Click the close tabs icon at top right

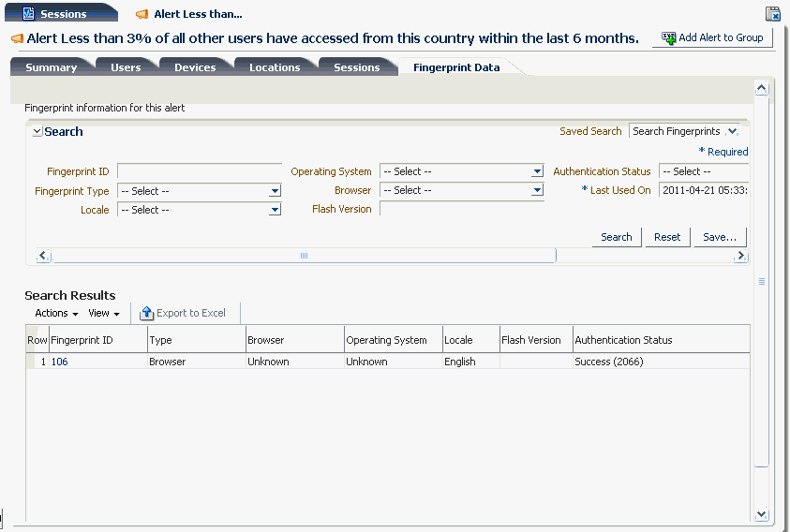[x=773, y=14]
